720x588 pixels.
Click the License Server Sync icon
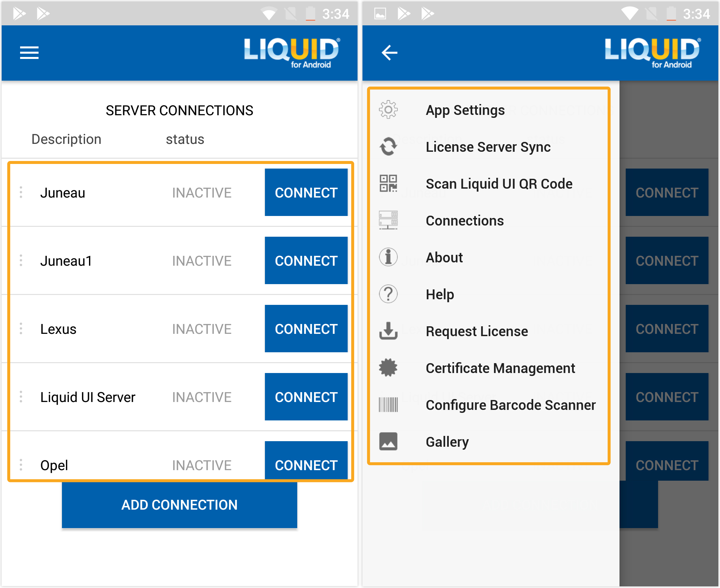[x=388, y=147]
